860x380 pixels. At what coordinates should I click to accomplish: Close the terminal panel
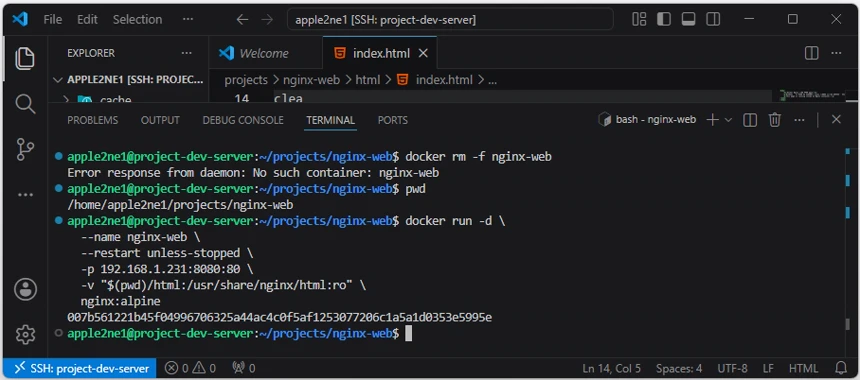pyautogui.click(x=836, y=120)
